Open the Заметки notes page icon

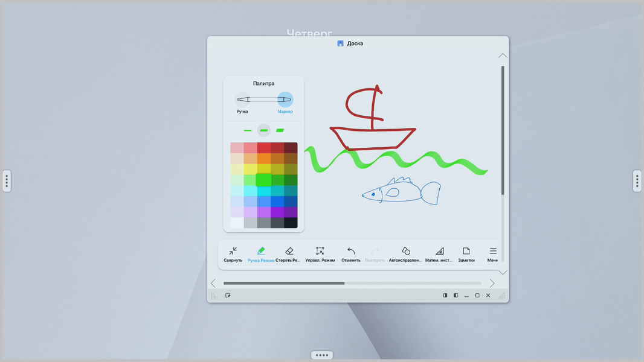pyautogui.click(x=466, y=251)
